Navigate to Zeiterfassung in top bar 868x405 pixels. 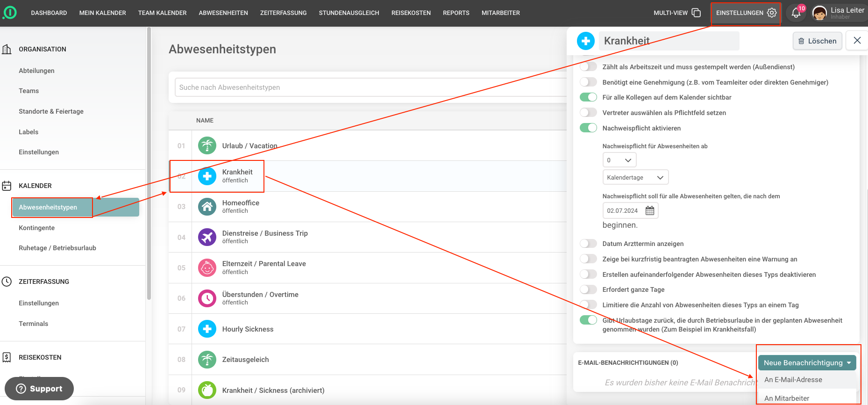pos(284,13)
